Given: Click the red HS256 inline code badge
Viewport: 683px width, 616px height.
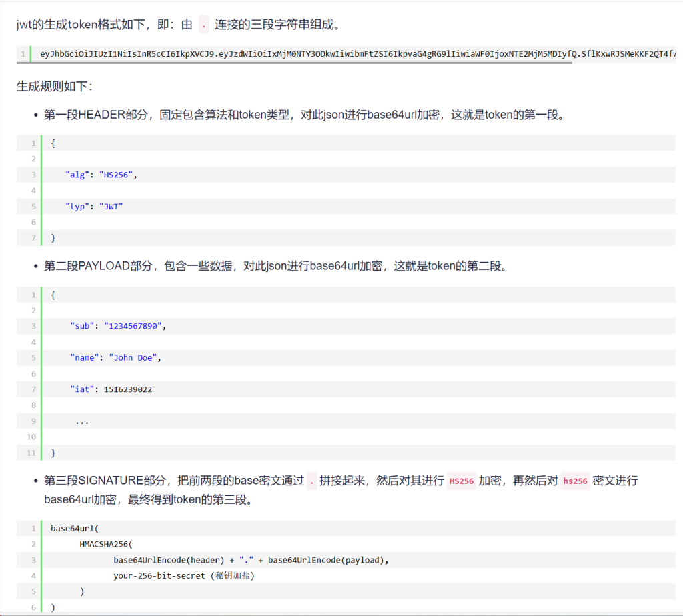Looking at the screenshot, I should 462,481.
